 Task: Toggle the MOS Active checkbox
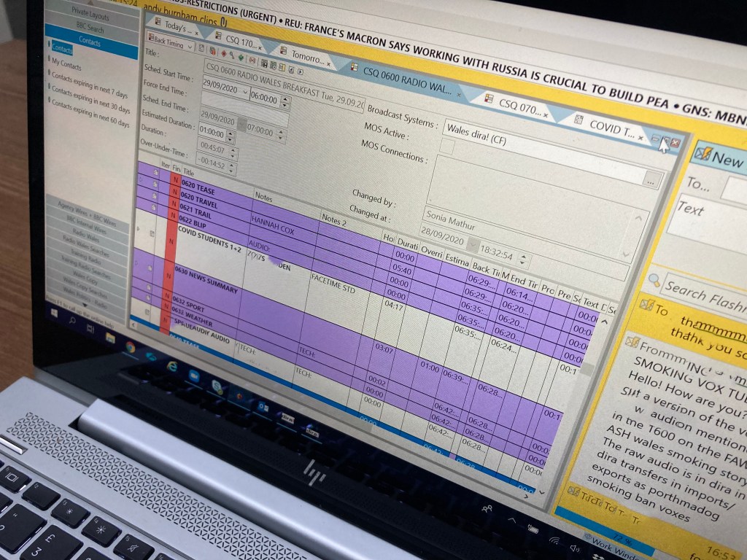(446, 147)
